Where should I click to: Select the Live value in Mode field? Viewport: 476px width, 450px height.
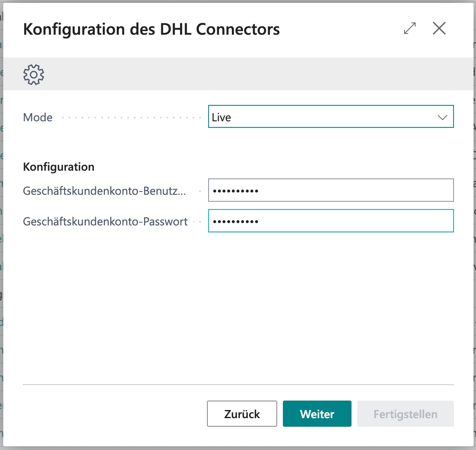pos(222,117)
